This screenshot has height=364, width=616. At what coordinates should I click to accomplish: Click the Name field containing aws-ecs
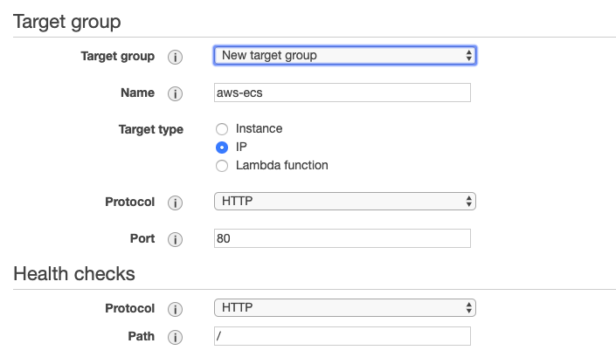tap(343, 93)
